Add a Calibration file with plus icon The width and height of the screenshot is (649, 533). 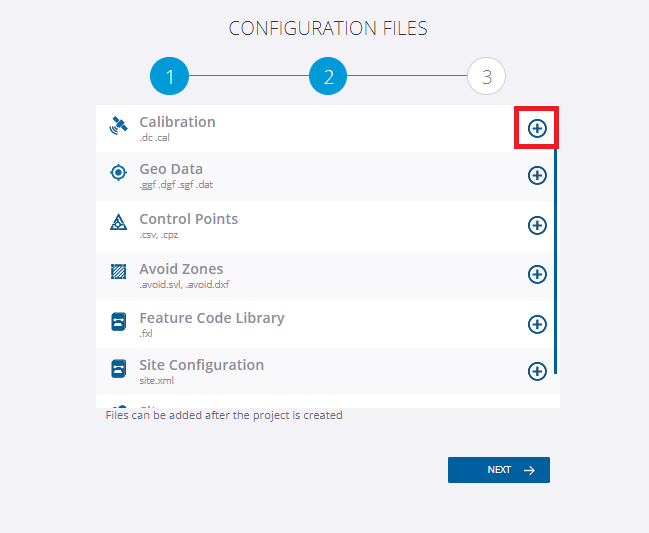(537, 128)
